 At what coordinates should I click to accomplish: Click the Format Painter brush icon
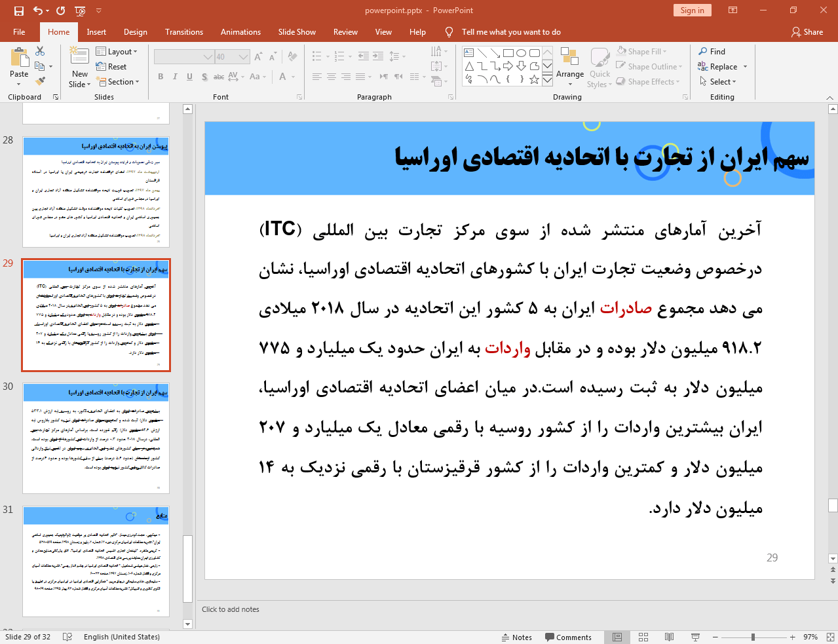tap(41, 81)
